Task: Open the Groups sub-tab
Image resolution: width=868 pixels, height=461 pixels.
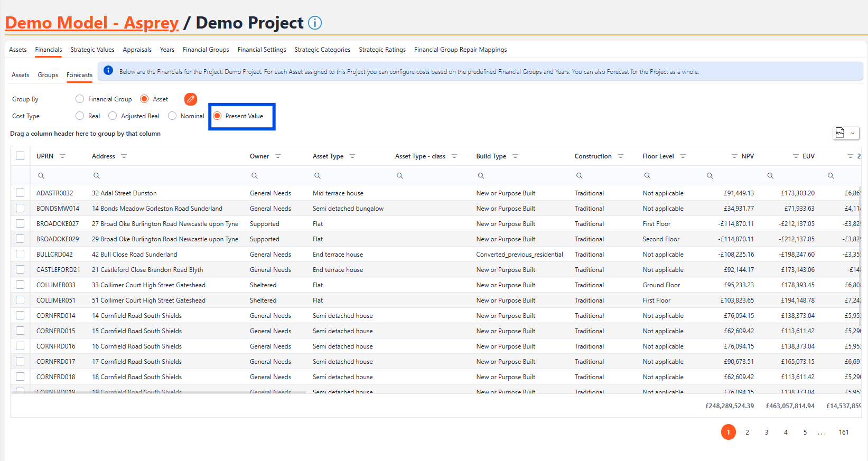Action: point(48,75)
